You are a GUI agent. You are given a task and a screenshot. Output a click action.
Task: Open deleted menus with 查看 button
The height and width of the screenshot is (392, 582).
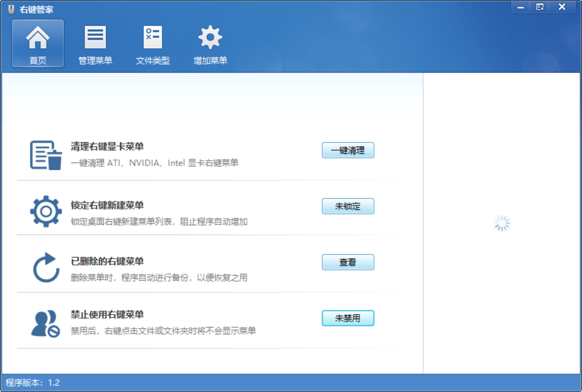click(348, 262)
